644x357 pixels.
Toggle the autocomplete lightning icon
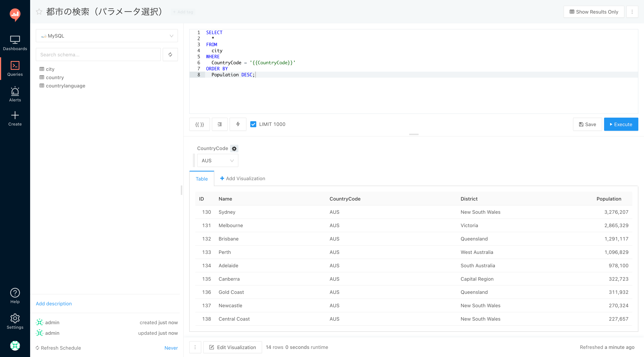point(238,124)
